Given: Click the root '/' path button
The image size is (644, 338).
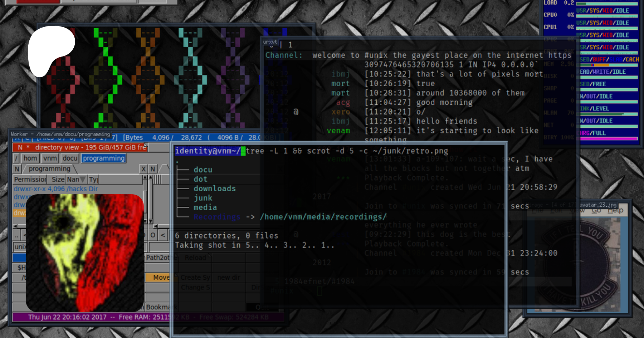Looking at the screenshot, I should pos(16,158).
